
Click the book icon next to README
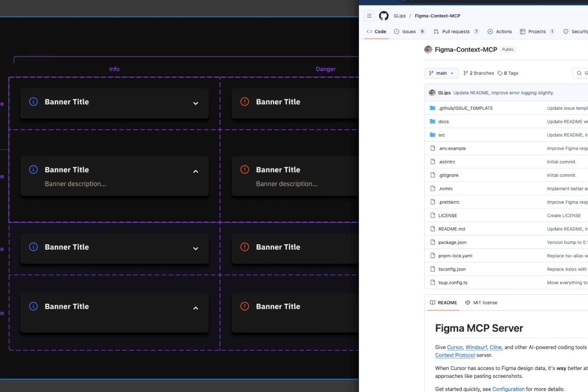(x=432, y=302)
